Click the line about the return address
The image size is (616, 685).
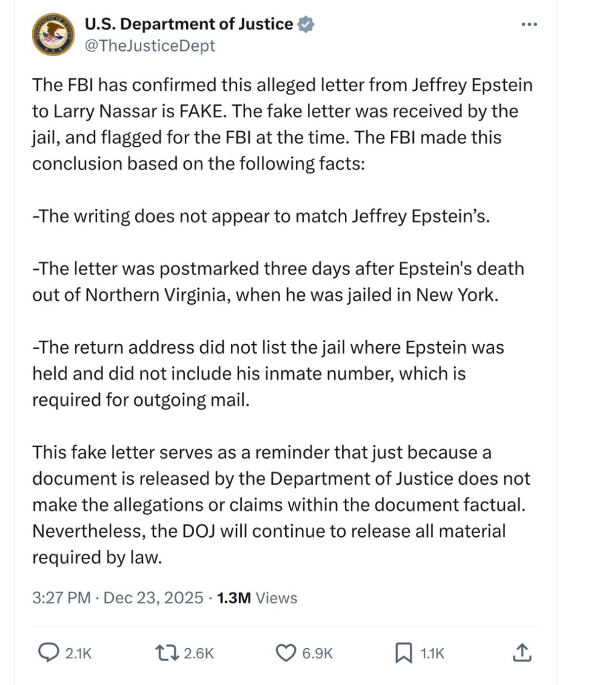[x=268, y=374]
